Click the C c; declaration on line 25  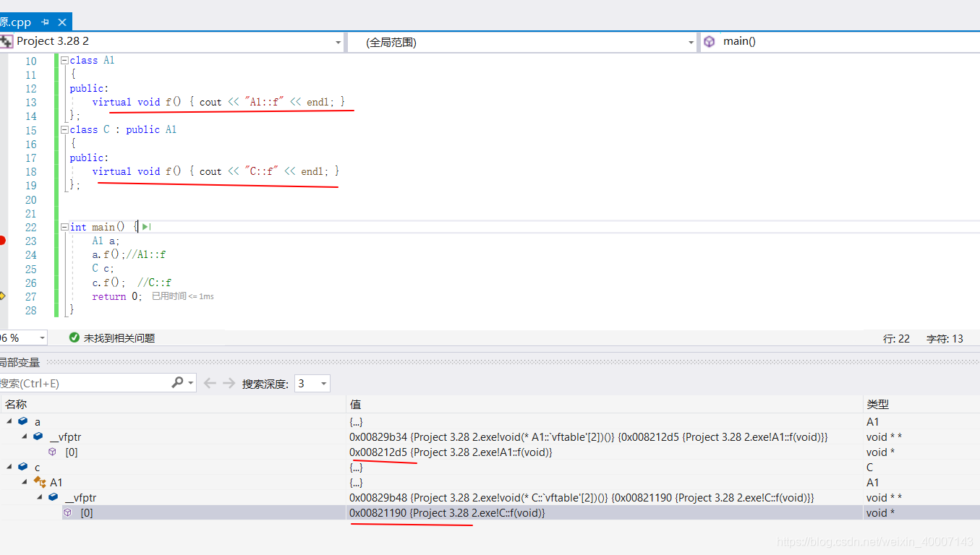click(103, 269)
